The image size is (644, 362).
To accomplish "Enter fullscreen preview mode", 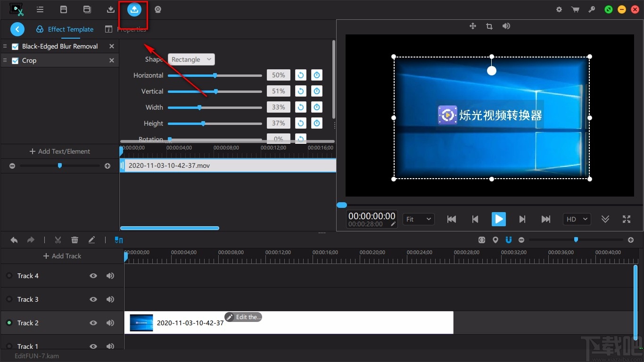I will [x=627, y=219].
